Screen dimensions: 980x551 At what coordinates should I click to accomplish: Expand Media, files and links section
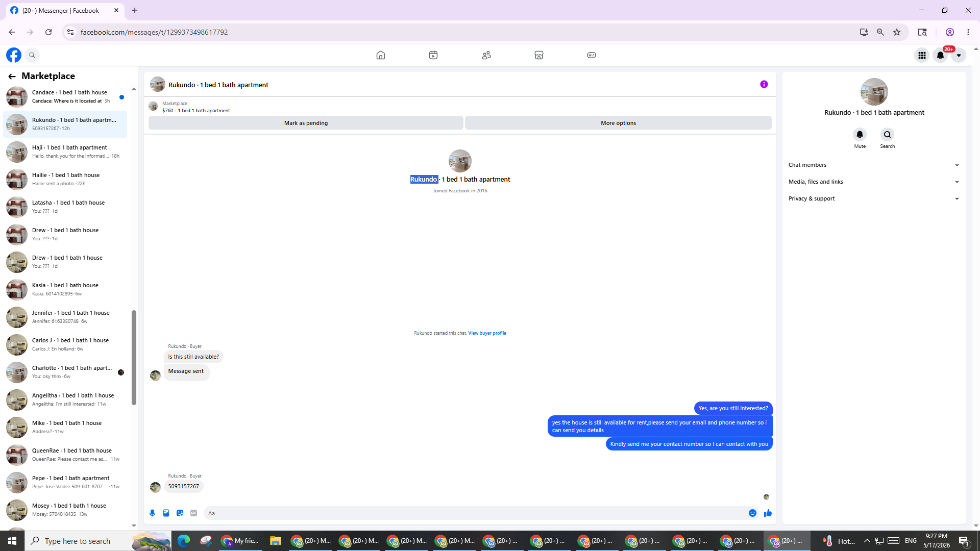click(874, 182)
